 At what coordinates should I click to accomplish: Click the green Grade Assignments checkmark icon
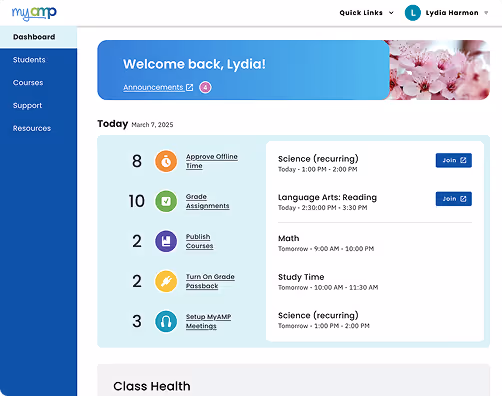point(166,201)
